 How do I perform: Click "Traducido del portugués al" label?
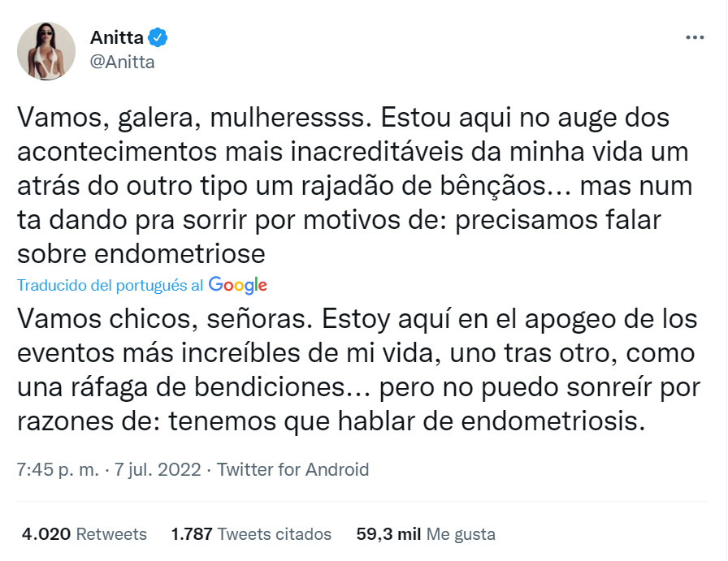pos(110,286)
